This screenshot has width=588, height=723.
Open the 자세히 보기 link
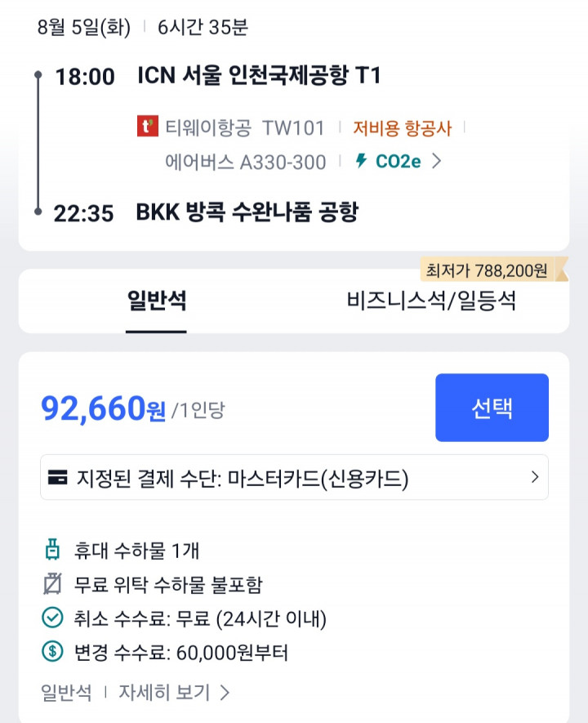pyautogui.click(x=164, y=692)
